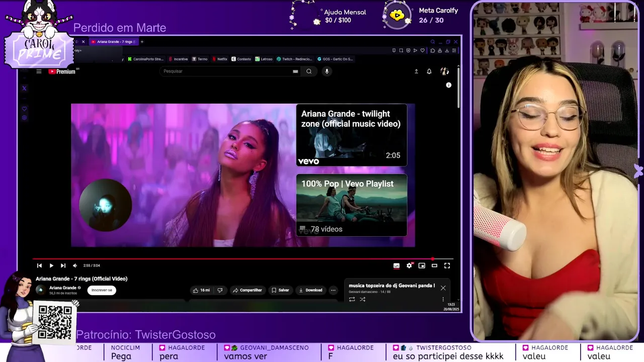Start voice search with microphone
644x362 pixels.
tap(327, 71)
